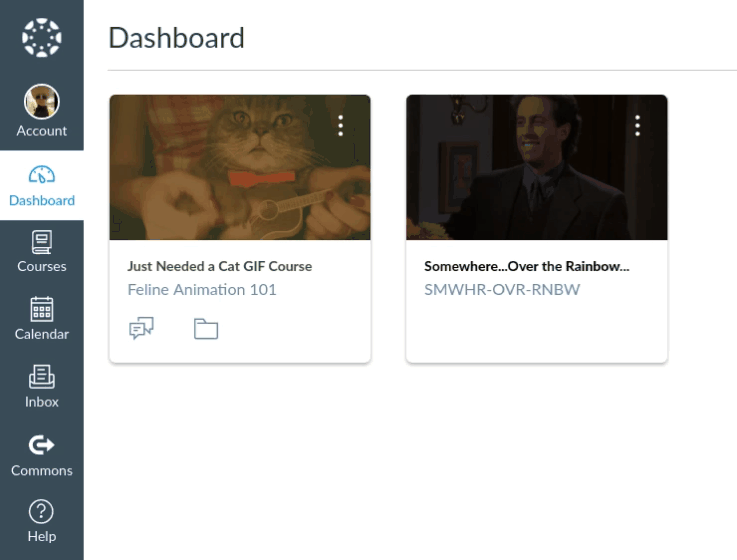
Task: Click the SMWHR-OVR-RNBW course code
Action: point(502,290)
